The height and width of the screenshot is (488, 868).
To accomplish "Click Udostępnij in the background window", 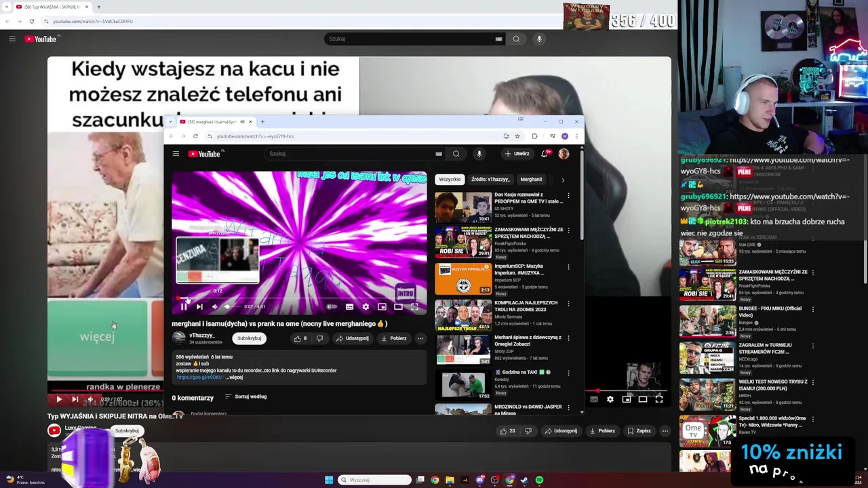I will pos(561,431).
